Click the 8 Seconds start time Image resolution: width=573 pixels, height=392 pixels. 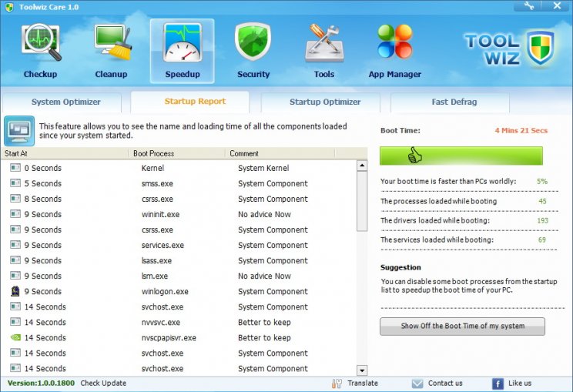[x=43, y=199]
